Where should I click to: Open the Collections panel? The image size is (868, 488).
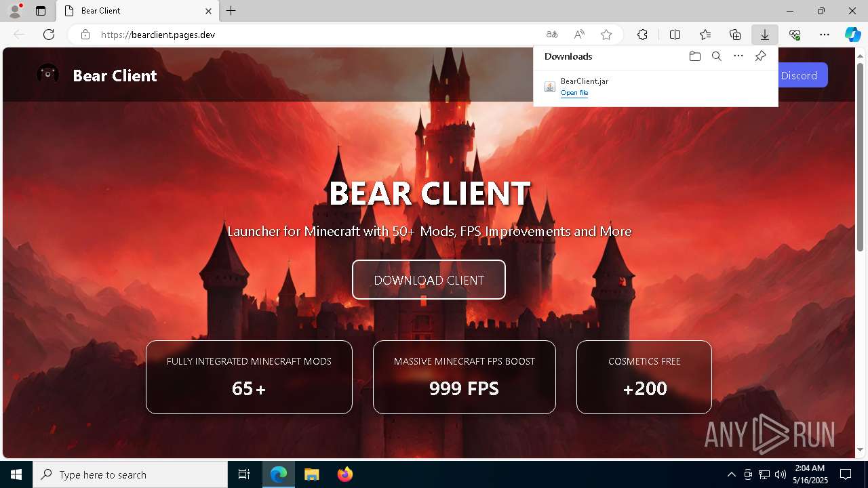(x=735, y=35)
